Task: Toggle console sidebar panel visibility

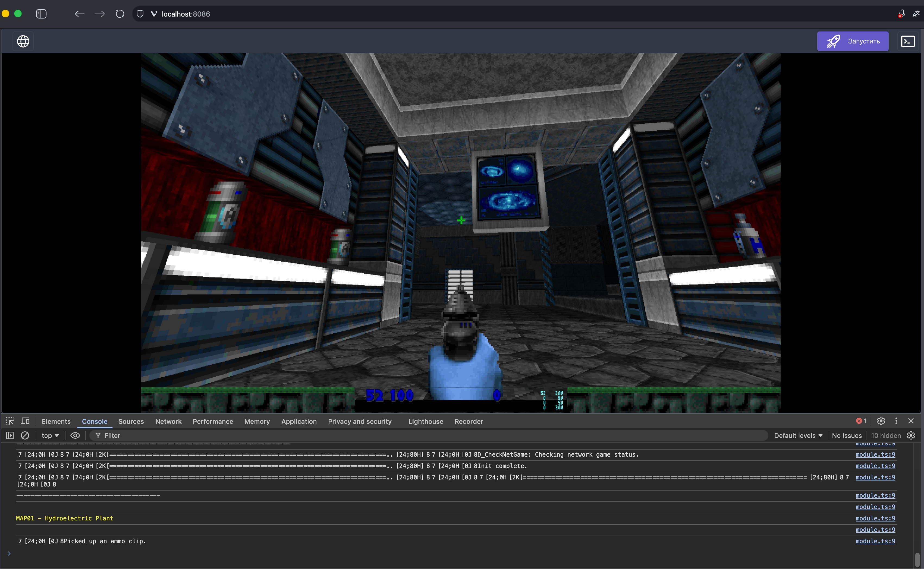Action: click(x=10, y=435)
